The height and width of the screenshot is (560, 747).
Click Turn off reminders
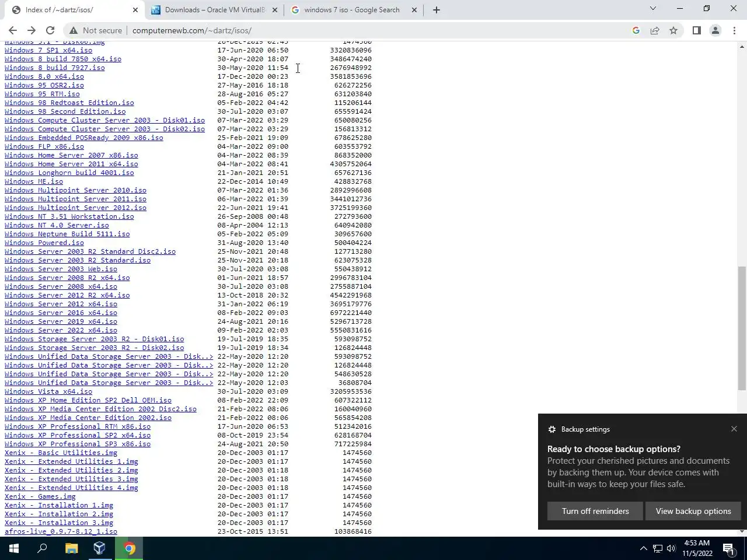(595, 511)
